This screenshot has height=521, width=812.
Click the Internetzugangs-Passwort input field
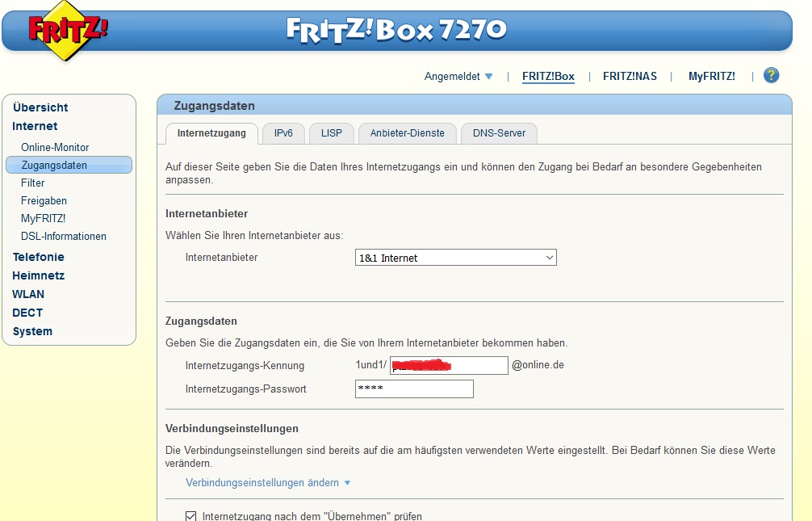click(x=414, y=389)
